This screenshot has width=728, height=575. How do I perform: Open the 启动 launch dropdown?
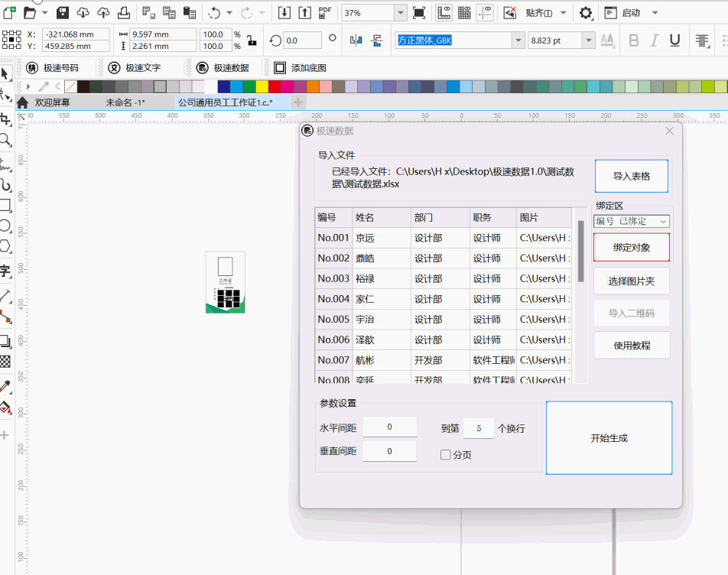point(655,12)
